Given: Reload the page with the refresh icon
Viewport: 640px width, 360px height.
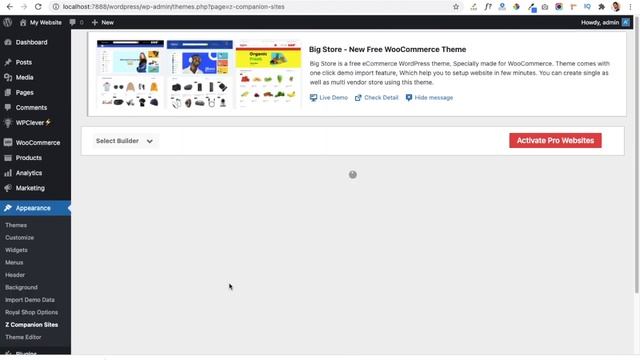Looking at the screenshot, I should coord(38,7).
